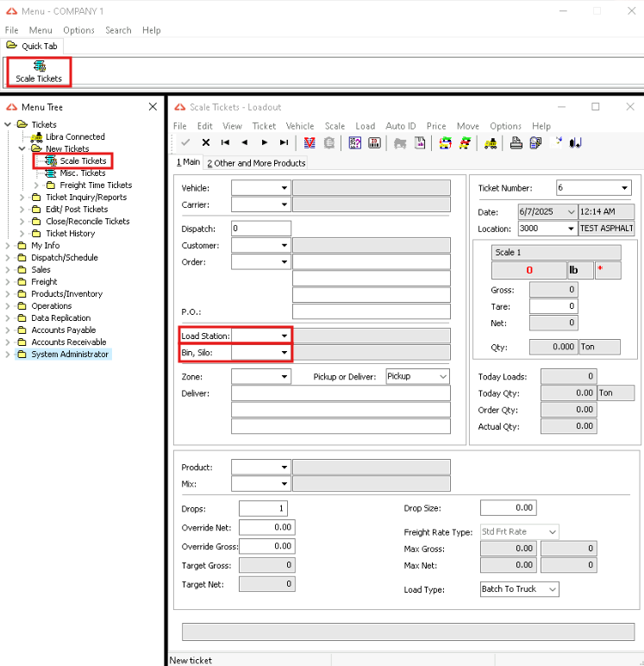Click the ID barcode toolbar icon
The width and height of the screenshot is (644, 666).
tap(374, 142)
